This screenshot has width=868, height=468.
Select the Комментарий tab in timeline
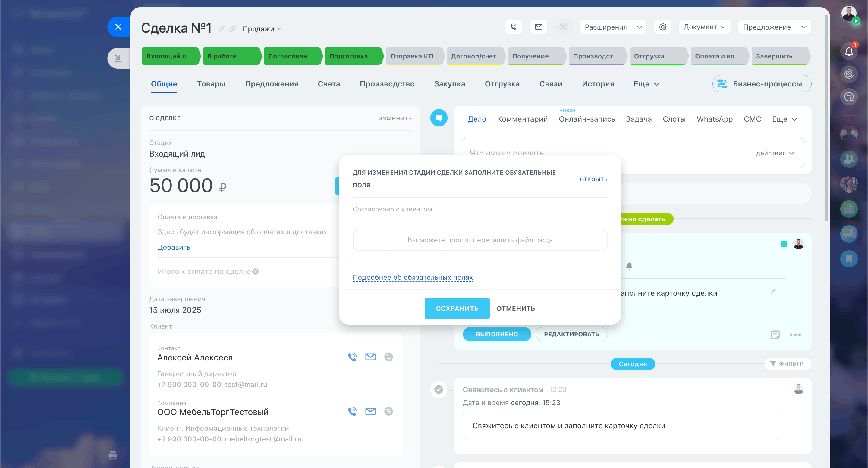[522, 119]
